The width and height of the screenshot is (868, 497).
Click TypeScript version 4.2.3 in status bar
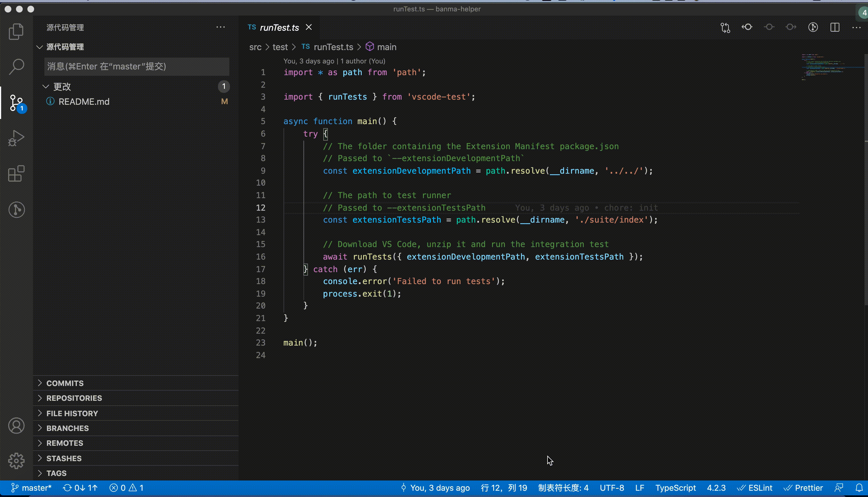pos(716,488)
